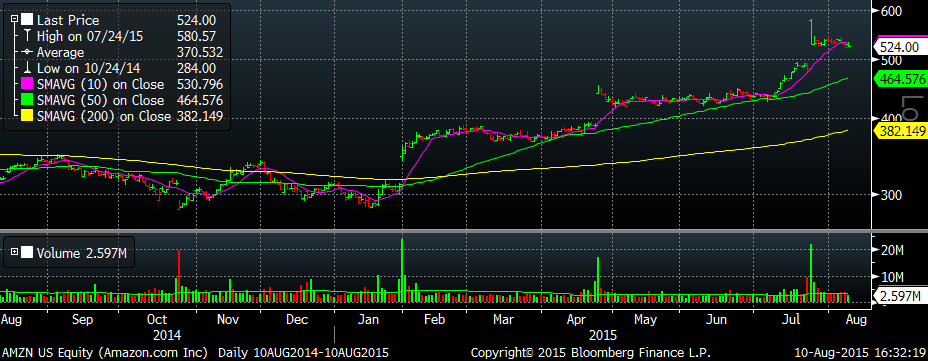Select the 'Average' legend row label
Image resolution: width=928 pixels, height=361 pixels.
click(x=60, y=52)
